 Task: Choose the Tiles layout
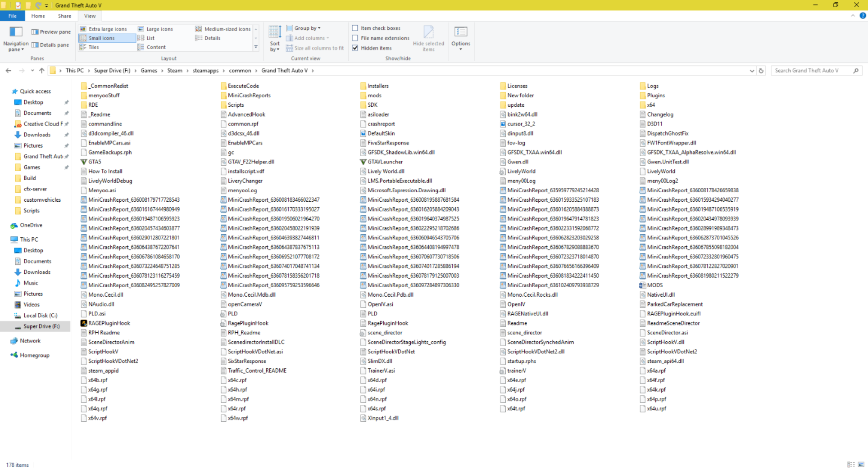89,47
